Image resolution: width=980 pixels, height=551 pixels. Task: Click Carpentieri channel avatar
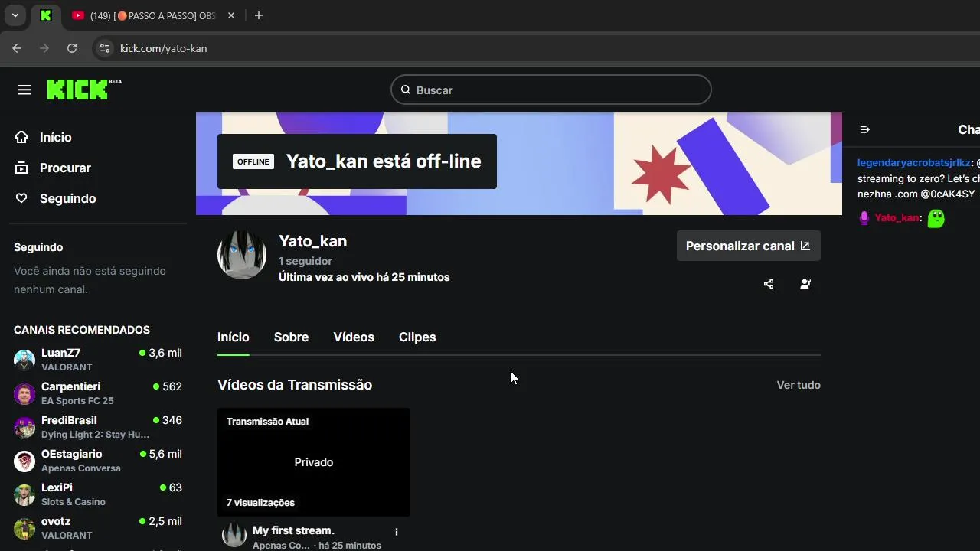24,393
